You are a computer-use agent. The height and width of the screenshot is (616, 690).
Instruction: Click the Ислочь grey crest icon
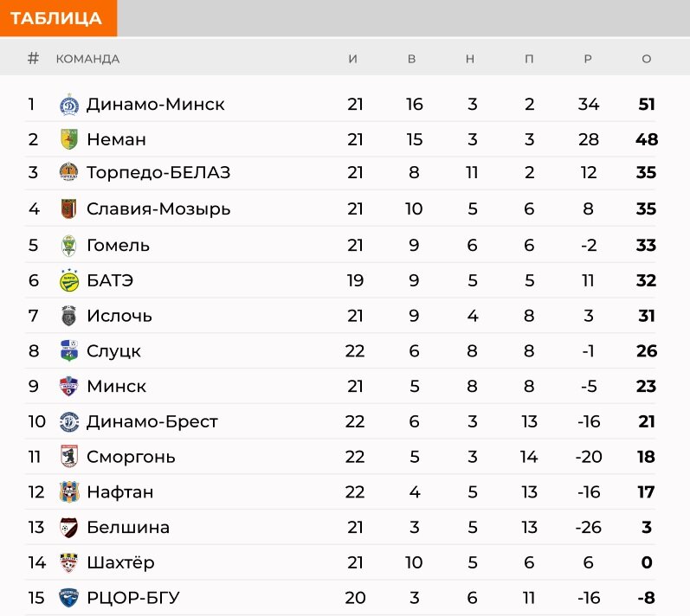coord(69,316)
